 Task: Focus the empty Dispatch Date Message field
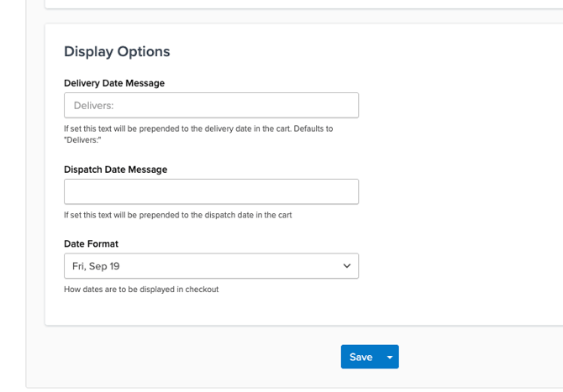pyautogui.click(x=211, y=191)
